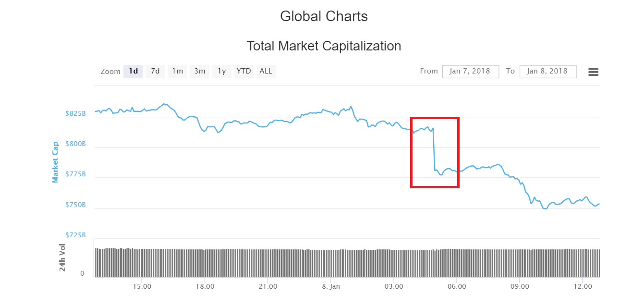Select the 1d zoom preset

pyautogui.click(x=133, y=71)
